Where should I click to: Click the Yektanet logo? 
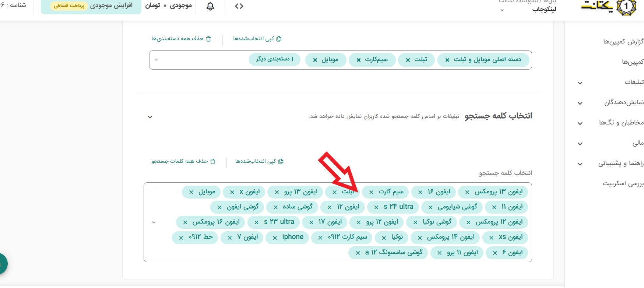click(x=609, y=7)
